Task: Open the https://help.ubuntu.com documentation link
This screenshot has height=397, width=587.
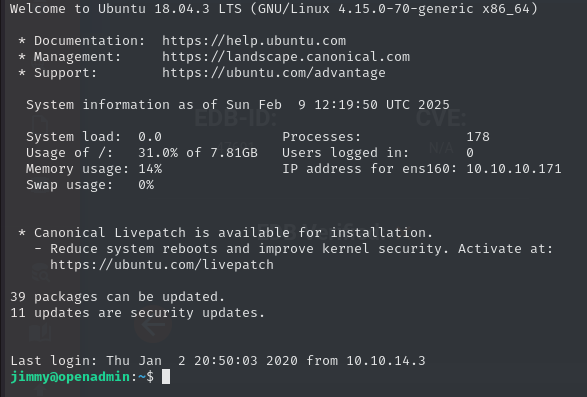Action: tap(254, 40)
